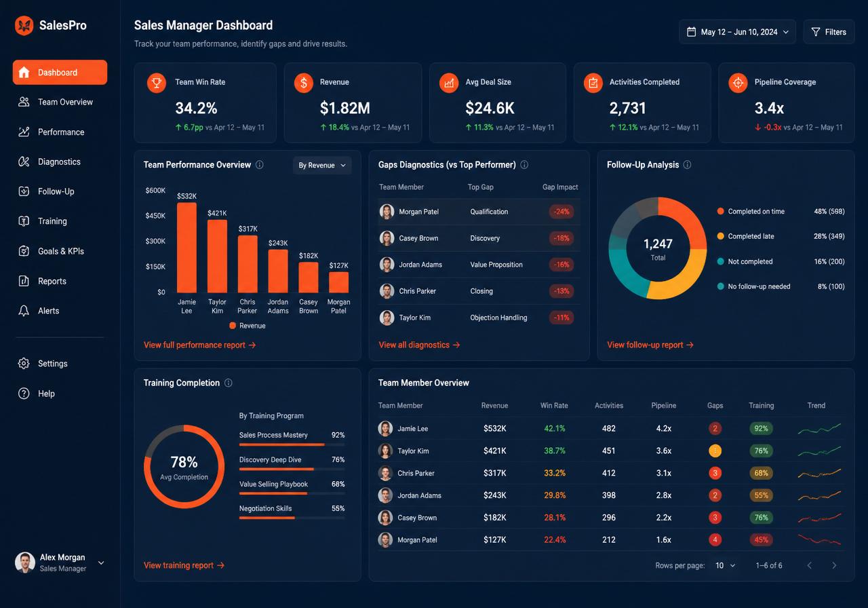Click Taylor Kim's gaps badge in overview table
Screen dimensions: 868x608
[x=715, y=451]
